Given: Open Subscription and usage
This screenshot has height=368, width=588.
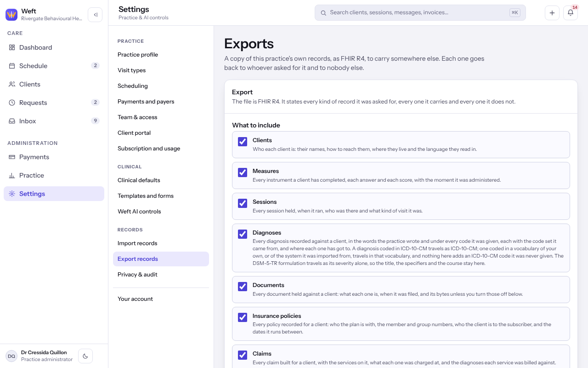Looking at the screenshot, I should (x=161, y=149).
